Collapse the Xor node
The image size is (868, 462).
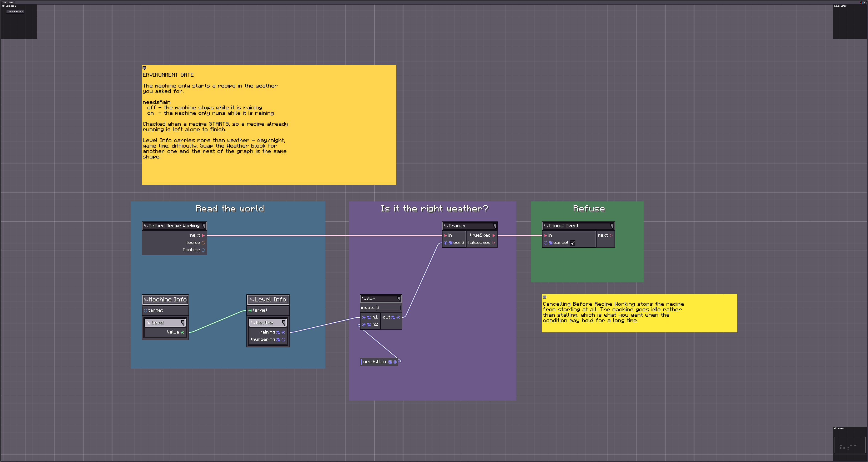coord(399,299)
